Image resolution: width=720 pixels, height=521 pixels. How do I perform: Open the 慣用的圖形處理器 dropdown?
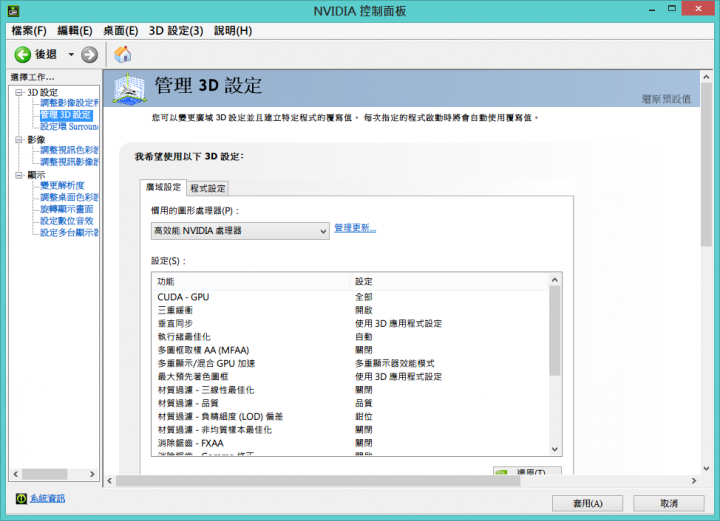pyautogui.click(x=240, y=231)
